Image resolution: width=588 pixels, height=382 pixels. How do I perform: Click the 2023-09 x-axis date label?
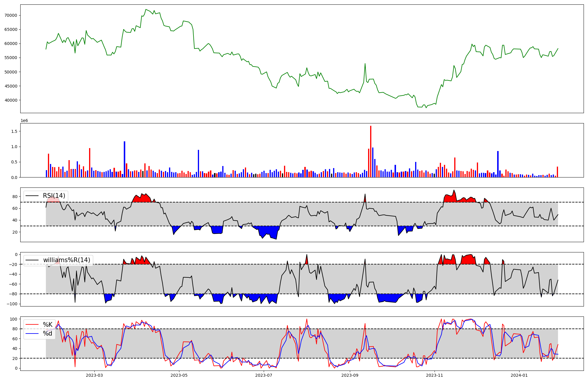(x=350, y=375)
